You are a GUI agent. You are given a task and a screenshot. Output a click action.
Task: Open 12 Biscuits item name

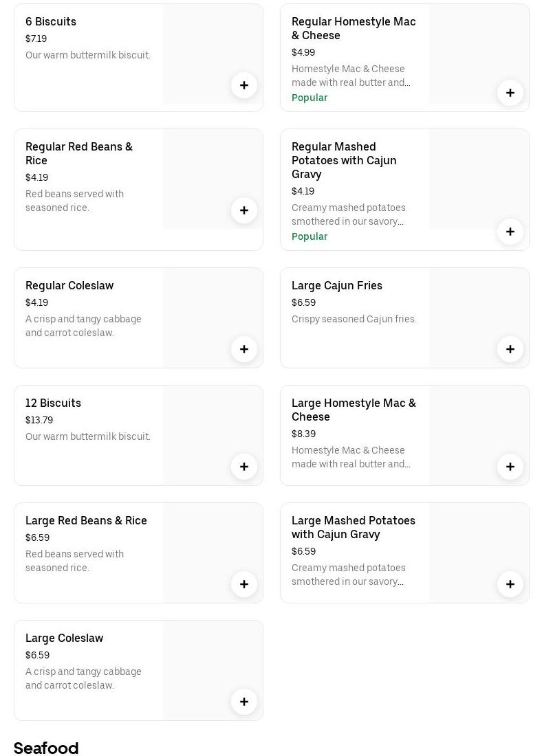point(54,403)
